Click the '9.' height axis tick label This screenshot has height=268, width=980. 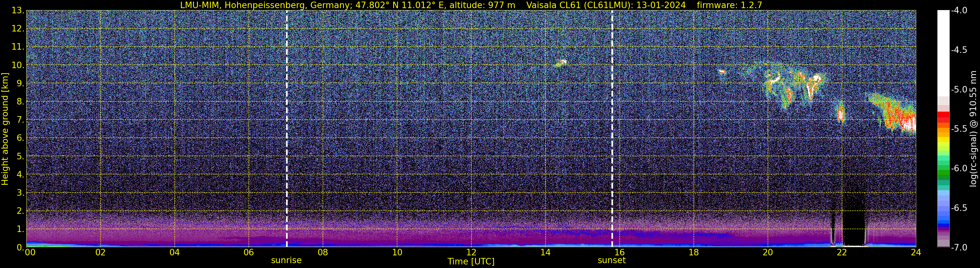20,83
